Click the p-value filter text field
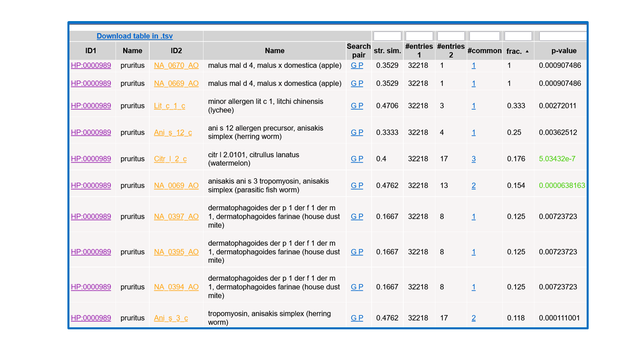644x362 pixels. 562,36
